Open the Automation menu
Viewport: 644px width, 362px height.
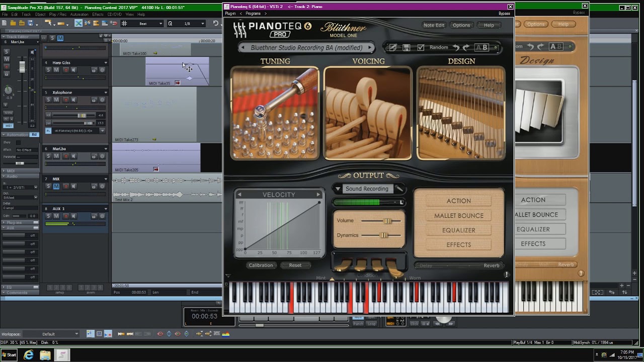click(x=79, y=15)
